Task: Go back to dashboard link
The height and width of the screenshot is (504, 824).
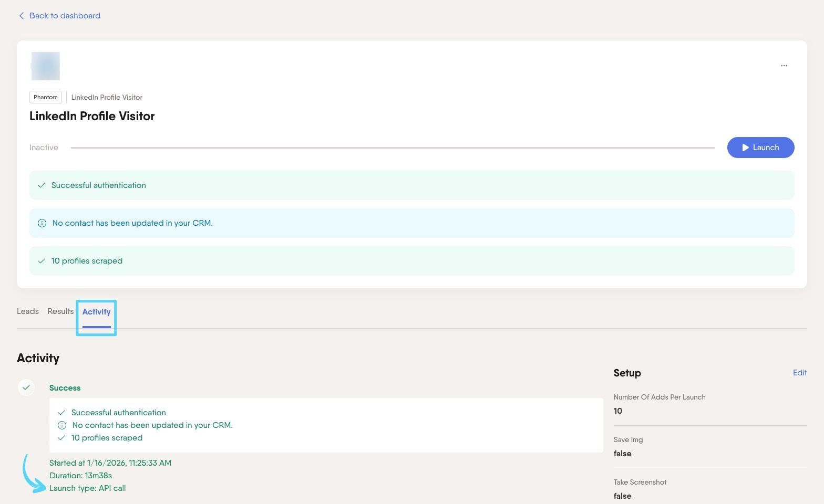Action: point(59,16)
